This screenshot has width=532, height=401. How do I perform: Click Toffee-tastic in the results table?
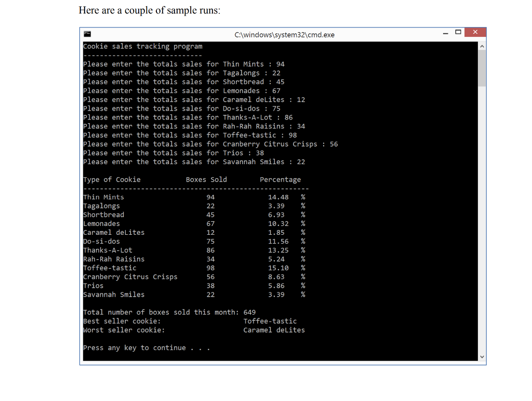pos(110,268)
